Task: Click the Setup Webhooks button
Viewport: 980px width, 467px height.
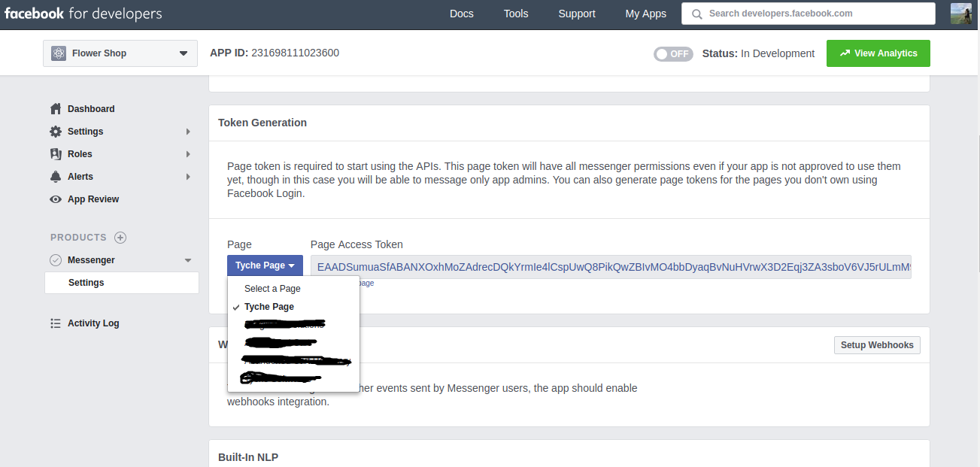Action: (877, 345)
